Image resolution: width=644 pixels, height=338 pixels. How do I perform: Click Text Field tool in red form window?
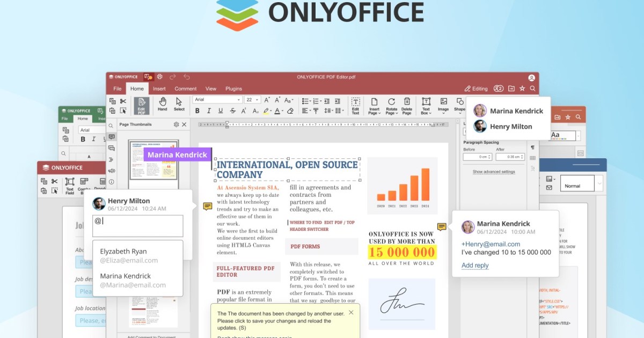tap(70, 185)
